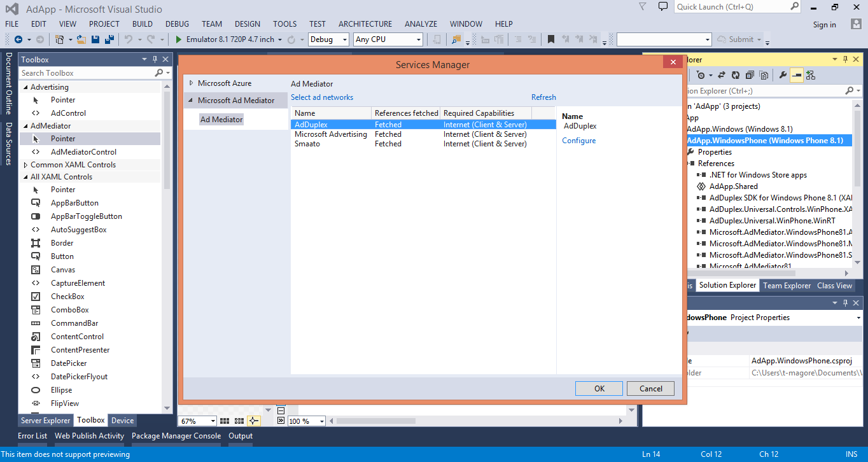
Task: Click the Toolbox search magnifier icon
Action: point(159,73)
